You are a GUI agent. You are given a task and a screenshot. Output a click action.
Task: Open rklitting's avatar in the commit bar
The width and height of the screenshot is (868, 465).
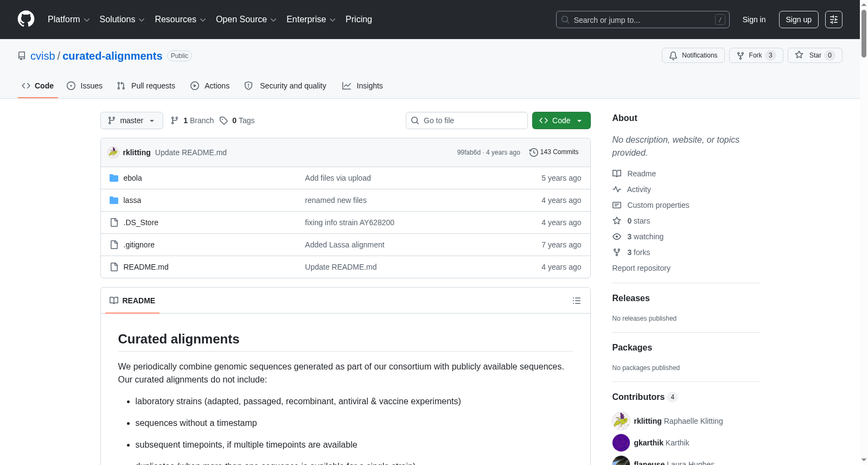tap(113, 152)
